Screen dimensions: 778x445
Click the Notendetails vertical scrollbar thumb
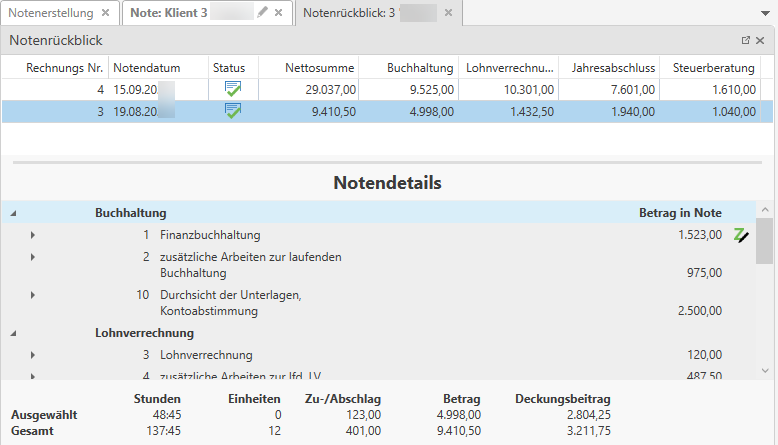[x=764, y=240]
